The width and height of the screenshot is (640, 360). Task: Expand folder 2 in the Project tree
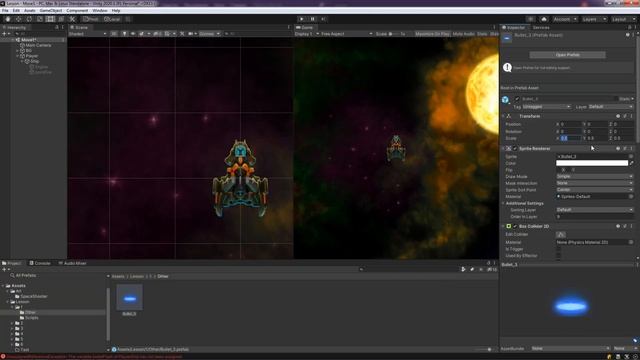pyautogui.click(x=12, y=323)
